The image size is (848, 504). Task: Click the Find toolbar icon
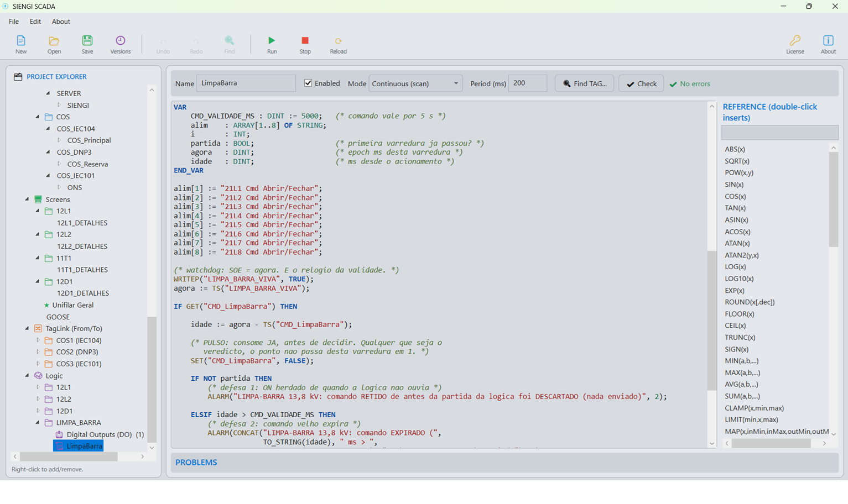tap(229, 40)
